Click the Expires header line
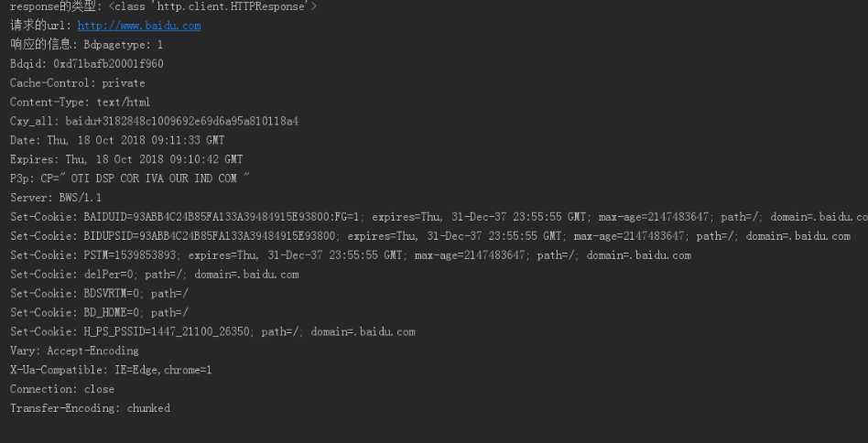 pos(126,159)
